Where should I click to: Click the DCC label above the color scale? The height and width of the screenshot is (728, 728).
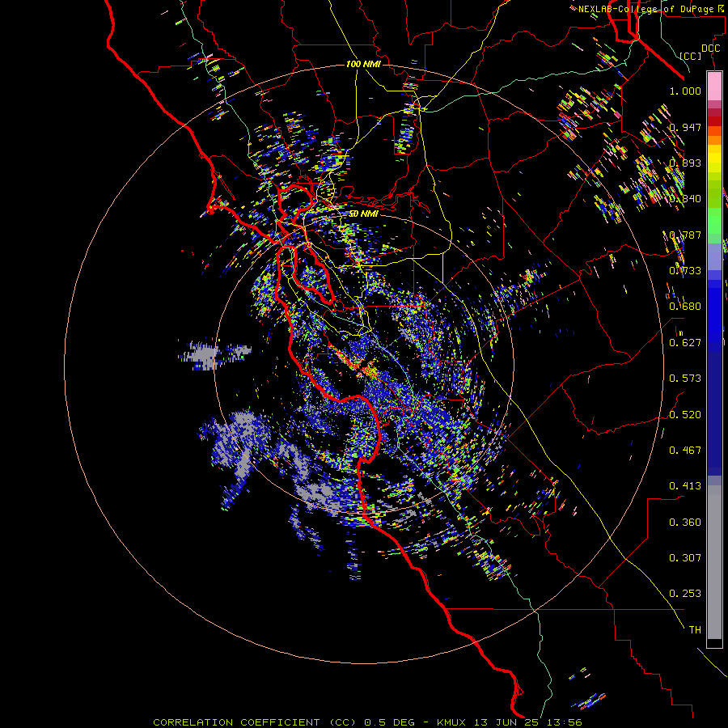click(710, 49)
